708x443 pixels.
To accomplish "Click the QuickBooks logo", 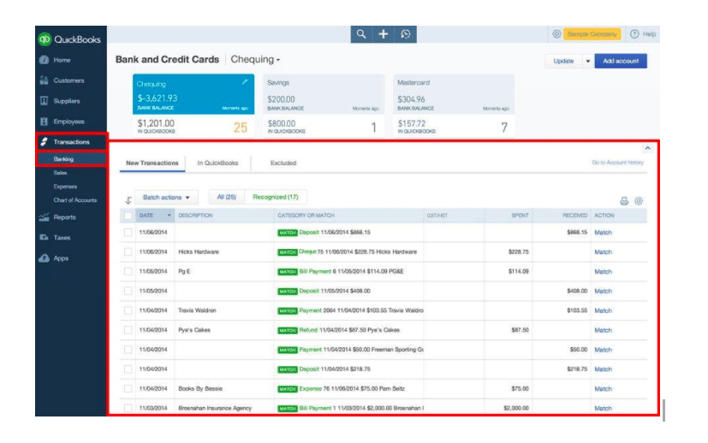I will click(69, 39).
